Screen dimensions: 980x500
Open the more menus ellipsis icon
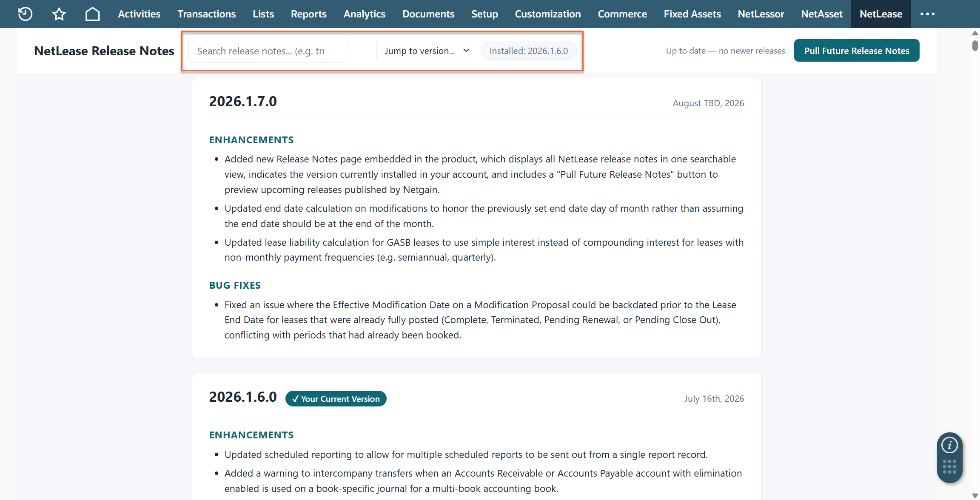(x=927, y=14)
